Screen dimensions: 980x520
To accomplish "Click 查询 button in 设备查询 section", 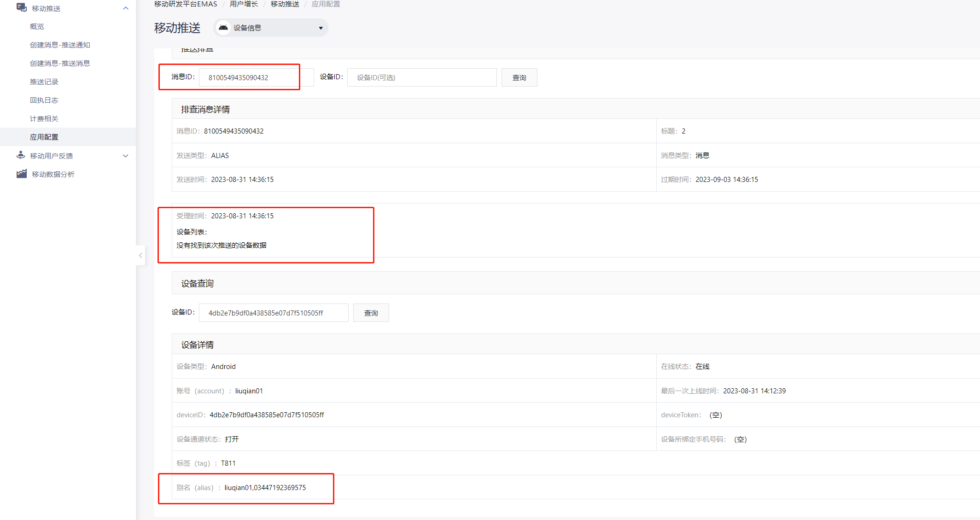I will [371, 313].
